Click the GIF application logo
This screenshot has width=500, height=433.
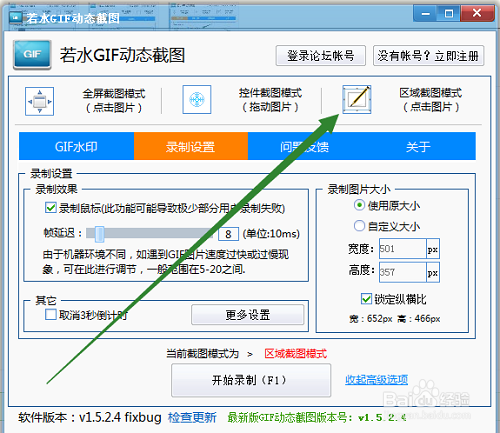coord(32,55)
